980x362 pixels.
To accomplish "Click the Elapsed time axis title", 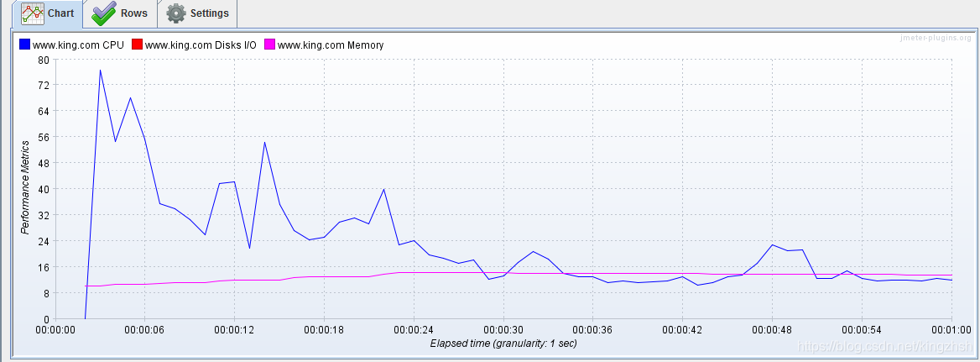I will [x=503, y=344].
